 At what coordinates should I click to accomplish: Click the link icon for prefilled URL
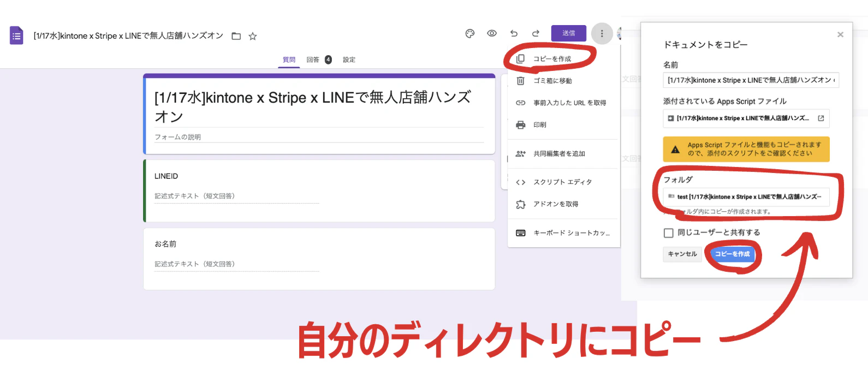[x=521, y=103]
